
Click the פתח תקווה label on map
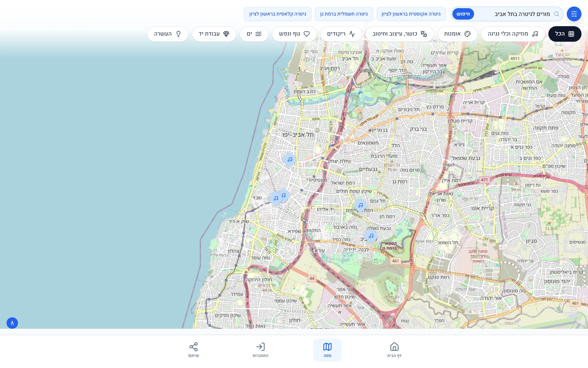click(x=546, y=128)
